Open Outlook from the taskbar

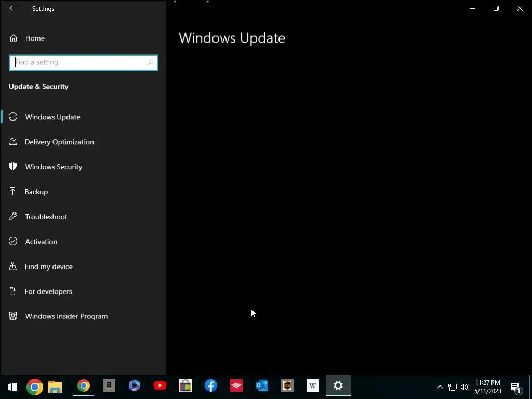point(262,385)
